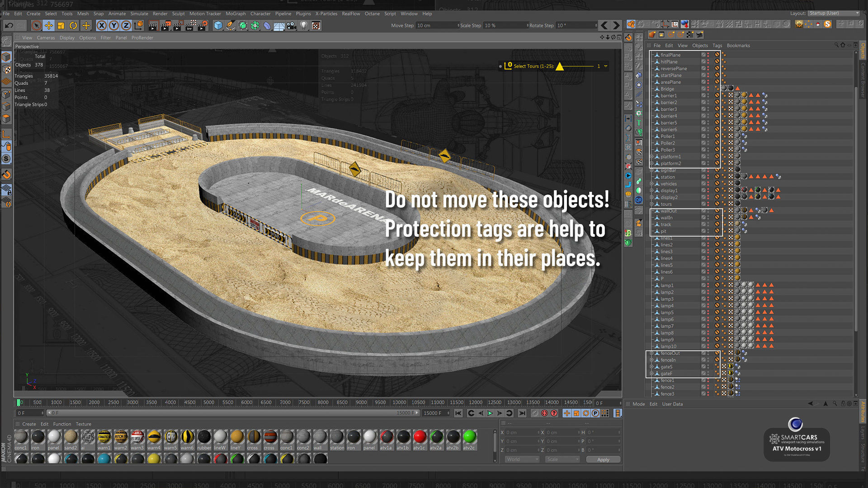The image size is (868, 488).
Task: Toggle the X axis lock
Action: [x=102, y=26]
